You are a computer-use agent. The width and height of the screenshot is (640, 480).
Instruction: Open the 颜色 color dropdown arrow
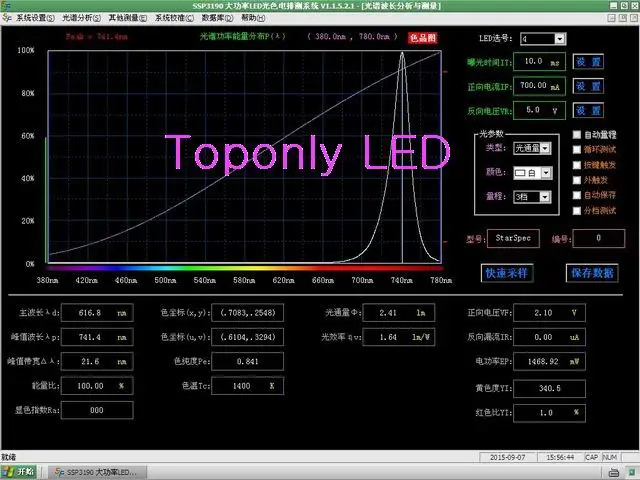(546, 173)
